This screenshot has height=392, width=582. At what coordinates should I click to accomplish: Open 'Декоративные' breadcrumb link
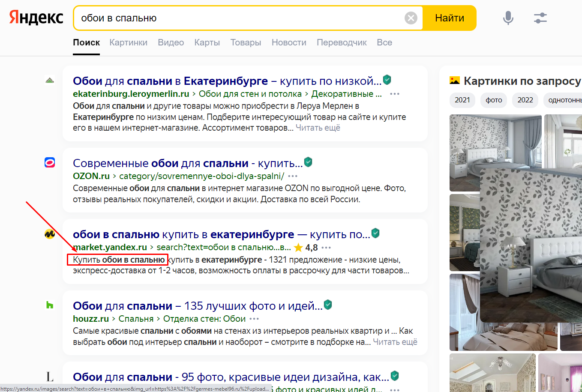pos(346,94)
